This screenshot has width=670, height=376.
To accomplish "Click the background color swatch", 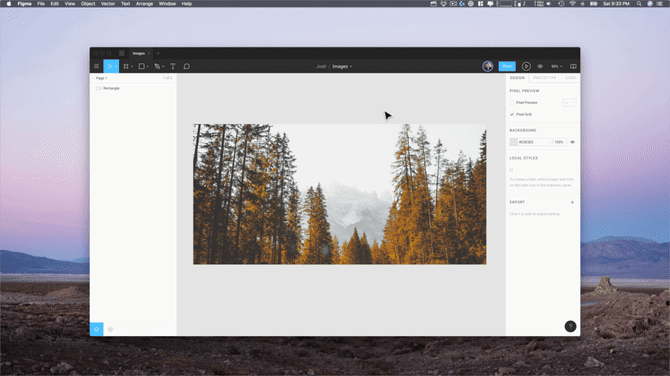I will point(513,142).
